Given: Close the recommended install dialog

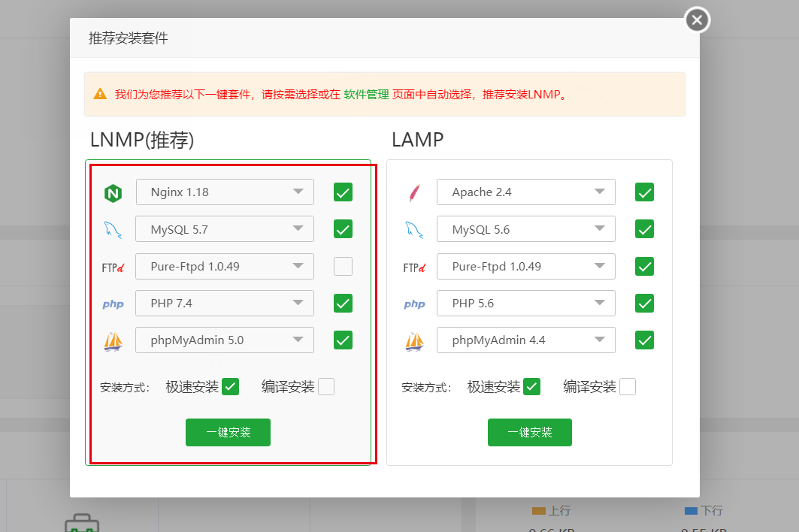Looking at the screenshot, I should tap(697, 20).
